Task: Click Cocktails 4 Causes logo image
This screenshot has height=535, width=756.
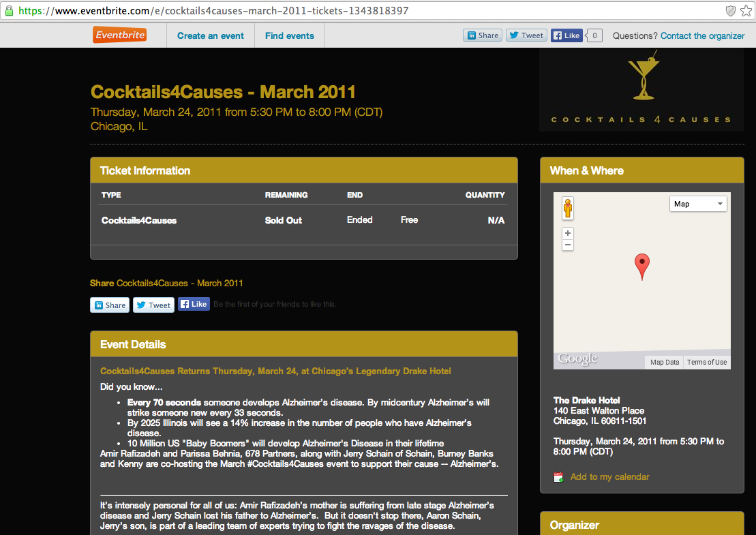Action: pos(641,90)
